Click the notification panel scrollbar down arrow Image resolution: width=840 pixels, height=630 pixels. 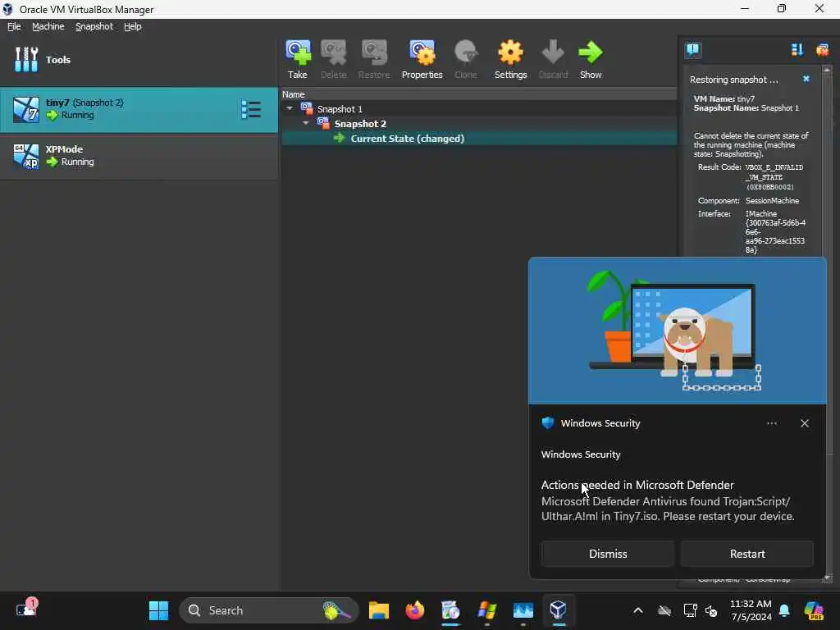pyautogui.click(x=827, y=577)
